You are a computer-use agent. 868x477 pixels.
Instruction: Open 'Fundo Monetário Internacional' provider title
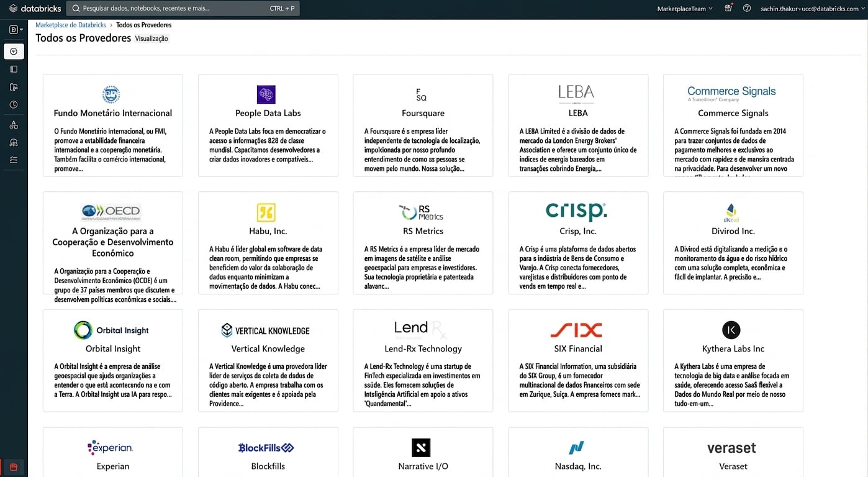click(113, 113)
